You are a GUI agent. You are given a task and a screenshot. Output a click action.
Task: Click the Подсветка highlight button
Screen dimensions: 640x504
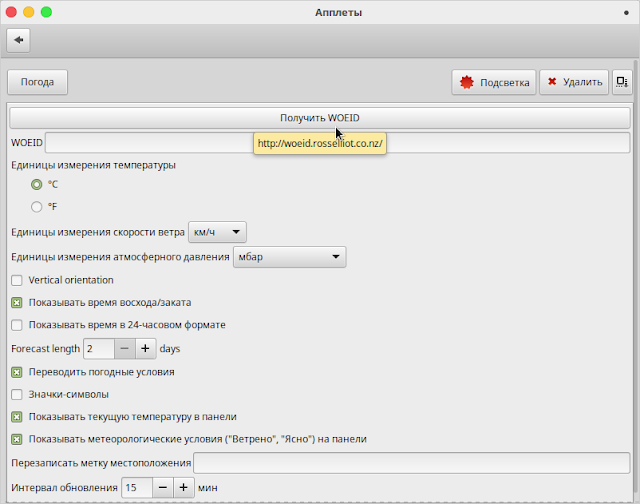click(x=494, y=82)
